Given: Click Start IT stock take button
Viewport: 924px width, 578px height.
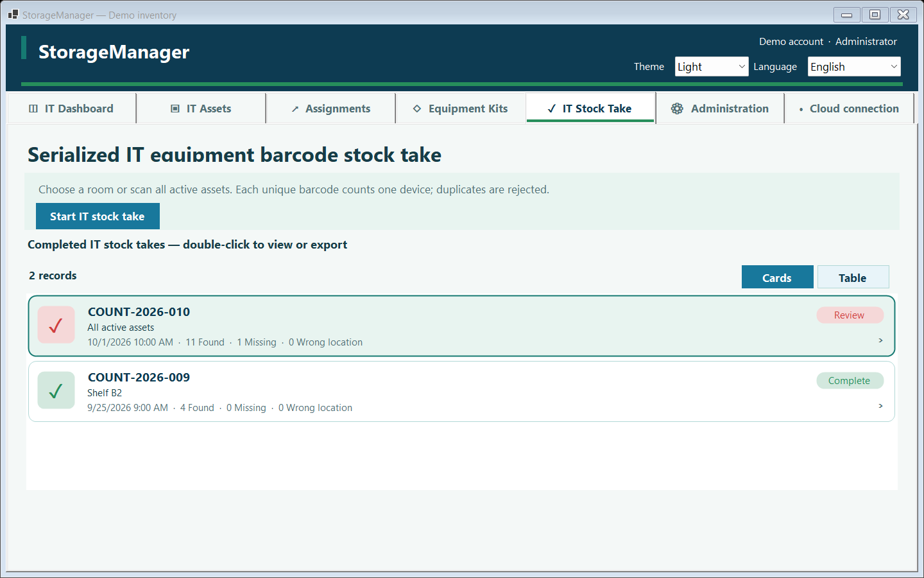Looking at the screenshot, I should pos(98,216).
